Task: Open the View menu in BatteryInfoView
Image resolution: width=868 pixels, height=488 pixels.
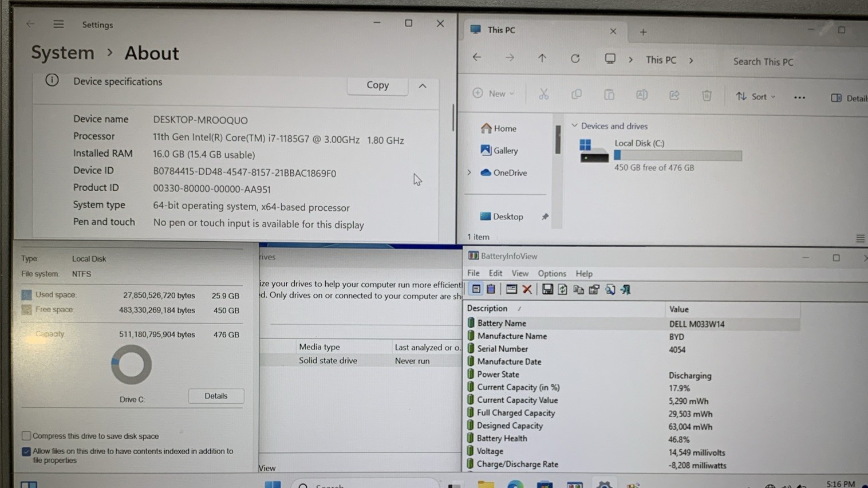Action: point(520,273)
